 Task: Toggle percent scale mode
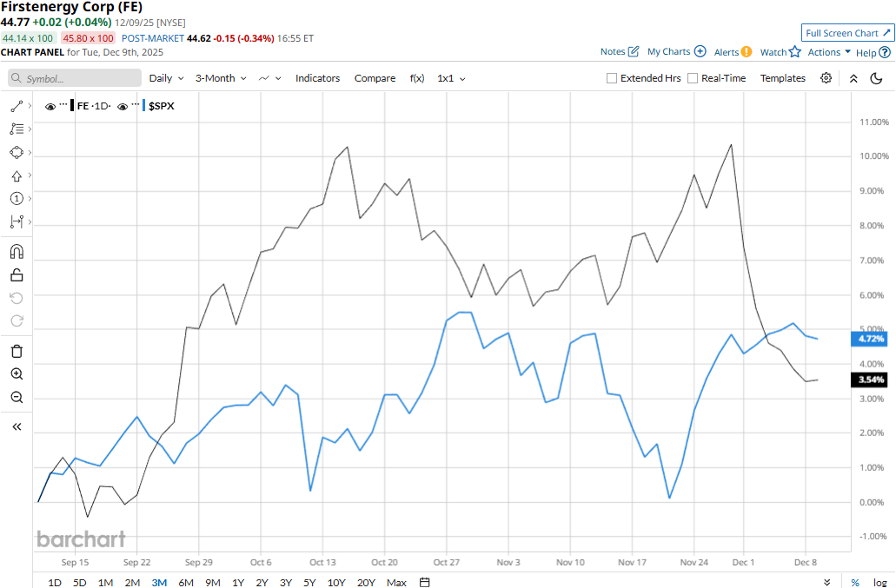pyautogui.click(x=855, y=582)
